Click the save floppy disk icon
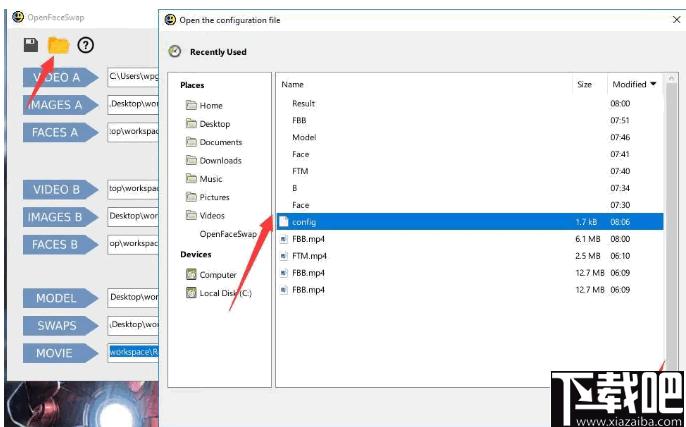Image resolution: width=686 pixels, height=427 pixels. coord(31,45)
